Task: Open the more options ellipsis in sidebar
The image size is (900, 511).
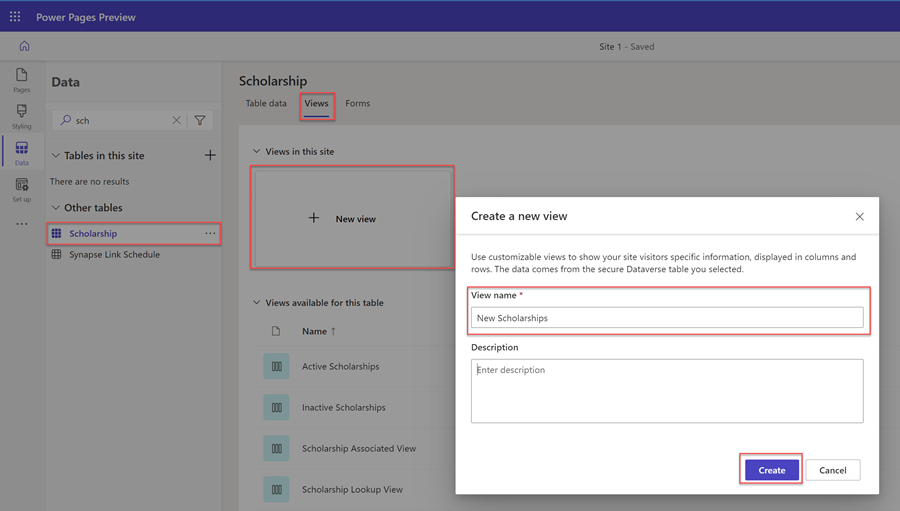Action: coord(21,224)
